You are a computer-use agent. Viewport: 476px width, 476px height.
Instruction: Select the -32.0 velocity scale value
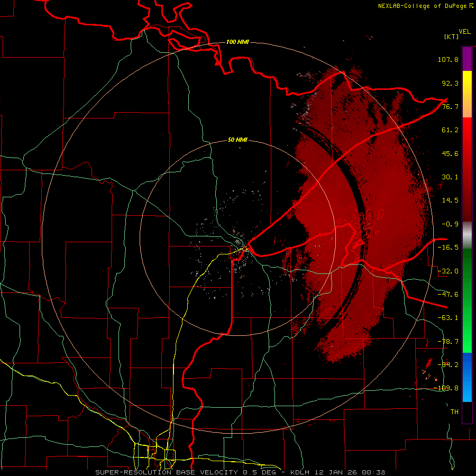point(448,271)
